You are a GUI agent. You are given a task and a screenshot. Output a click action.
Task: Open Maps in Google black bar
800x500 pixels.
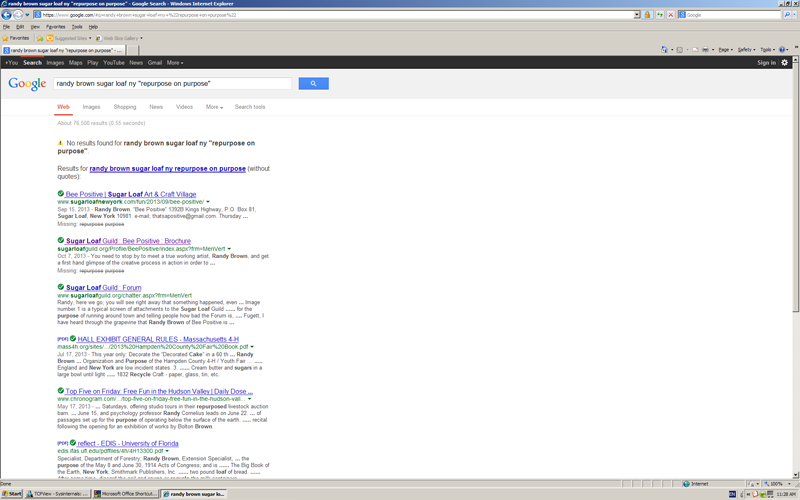click(76, 63)
